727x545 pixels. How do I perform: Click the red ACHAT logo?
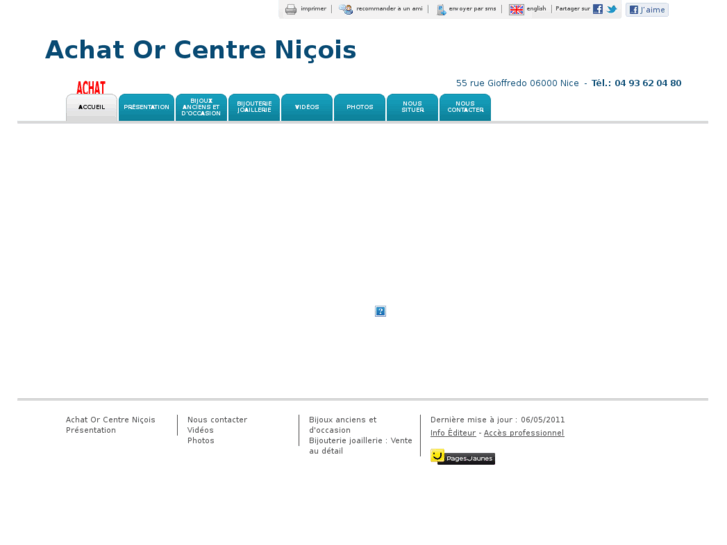pos(91,88)
